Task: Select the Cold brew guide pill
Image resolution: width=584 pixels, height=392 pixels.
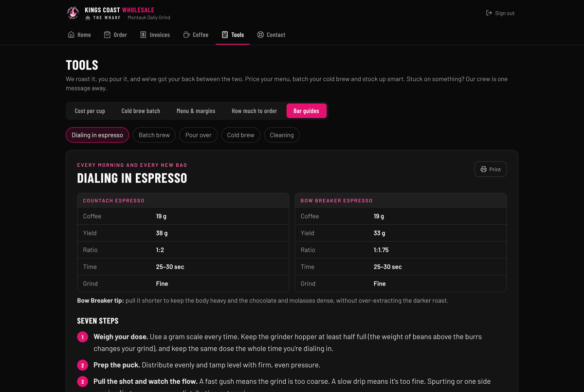Action: [241, 135]
